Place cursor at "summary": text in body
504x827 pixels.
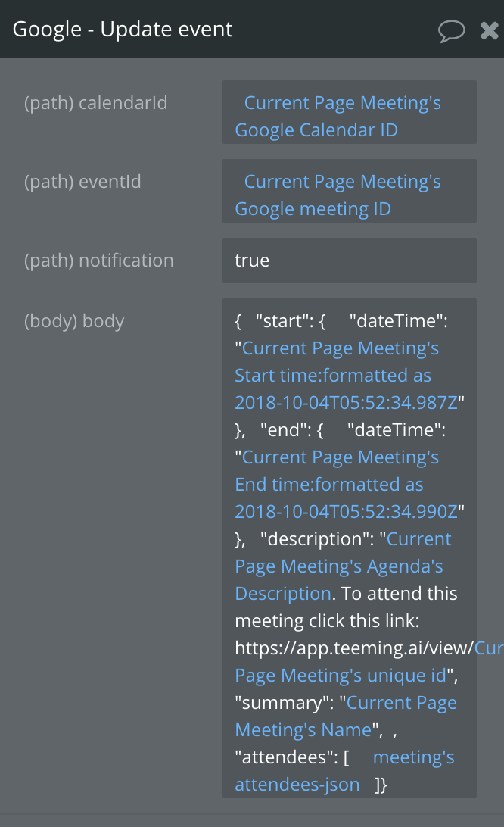tap(285, 703)
